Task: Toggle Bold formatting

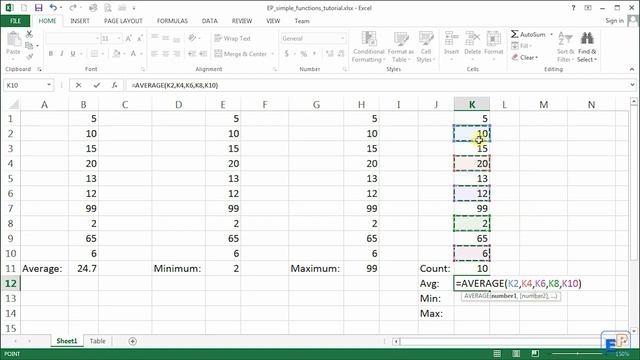Action: (51, 53)
